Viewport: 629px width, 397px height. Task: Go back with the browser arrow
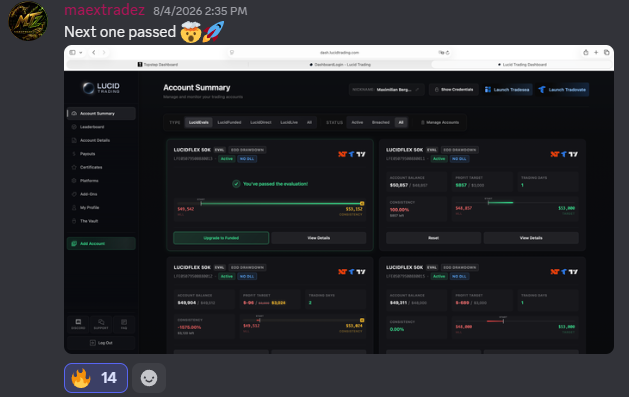tap(94, 53)
